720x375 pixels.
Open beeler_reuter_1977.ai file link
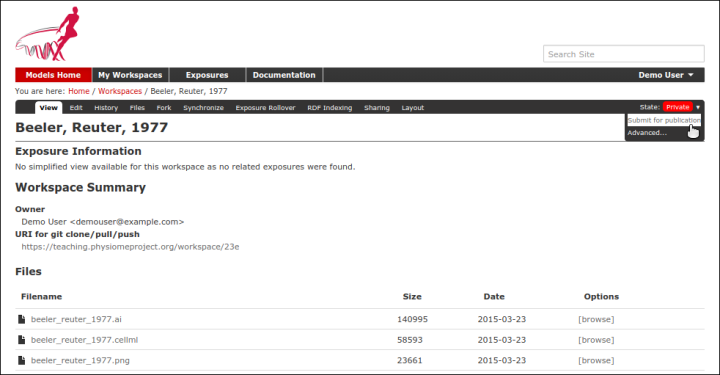[x=76, y=319]
